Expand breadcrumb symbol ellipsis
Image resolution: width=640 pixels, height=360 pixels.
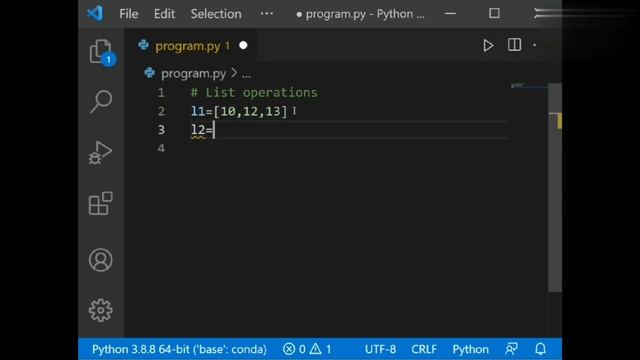pyautogui.click(x=246, y=74)
